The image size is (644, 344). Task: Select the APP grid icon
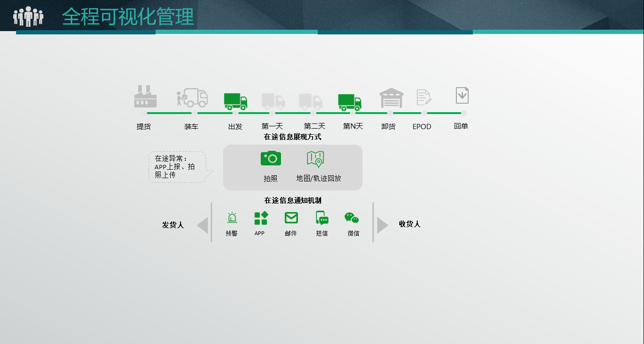point(260,217)
